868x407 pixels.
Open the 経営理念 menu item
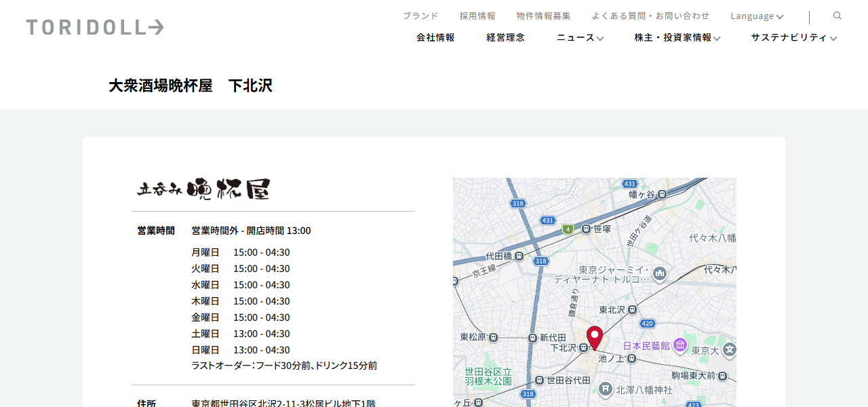tap(505, 37)
